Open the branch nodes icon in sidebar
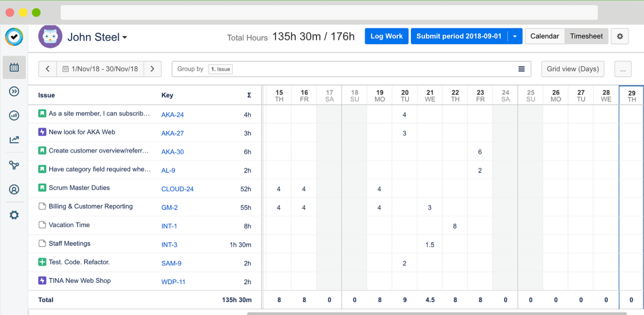 (x=14, y=165)
